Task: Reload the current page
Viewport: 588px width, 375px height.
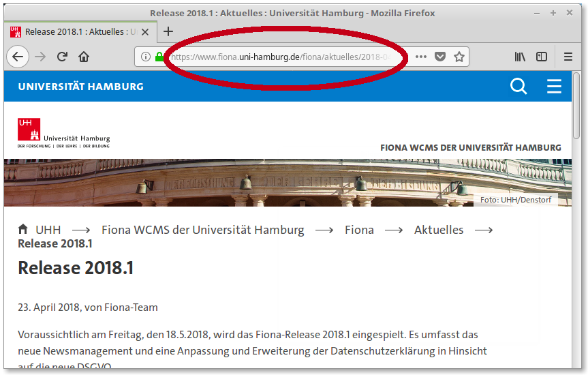Action: point(62,57)
